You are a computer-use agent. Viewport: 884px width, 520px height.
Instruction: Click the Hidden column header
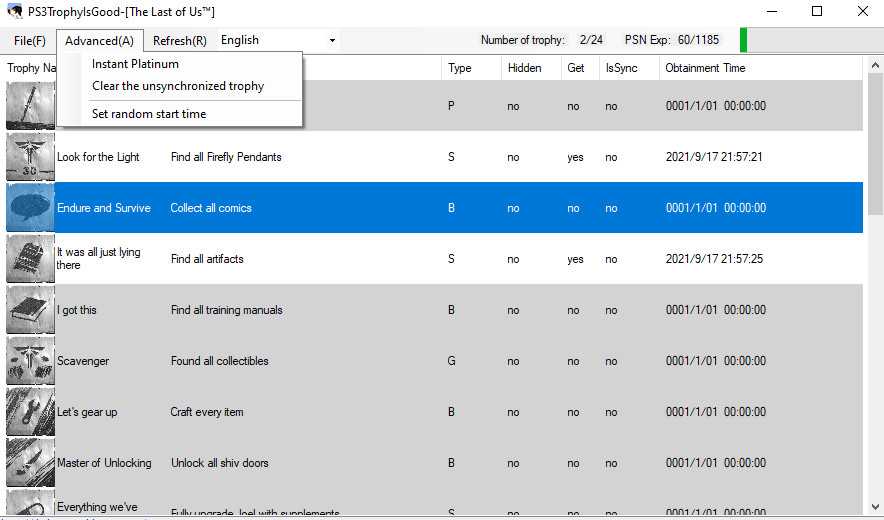pyautogui.click(x=524, y=68)
